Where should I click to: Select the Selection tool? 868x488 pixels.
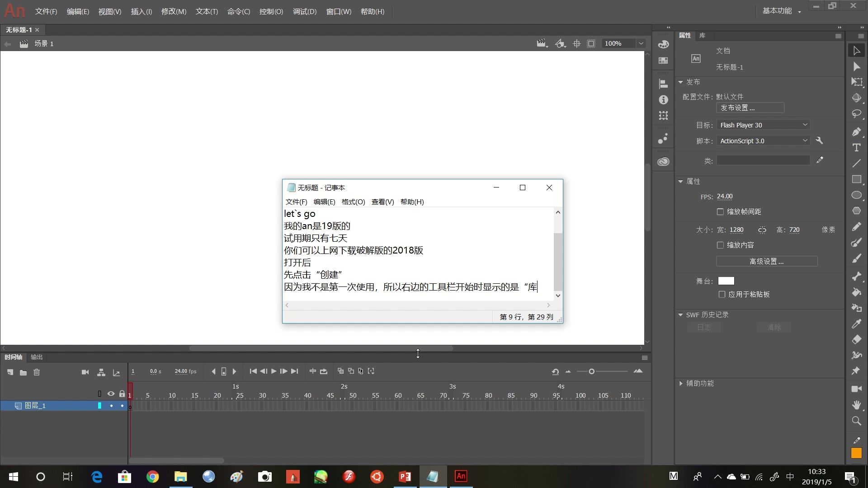pyautogui.click(x=857, y=50)
